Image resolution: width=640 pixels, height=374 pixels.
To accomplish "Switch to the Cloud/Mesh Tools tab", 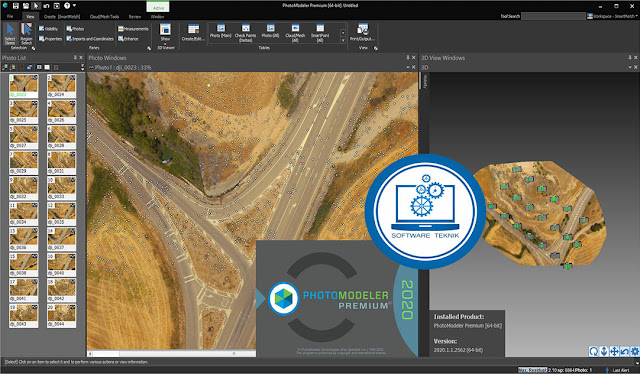I will pos(104,17).
